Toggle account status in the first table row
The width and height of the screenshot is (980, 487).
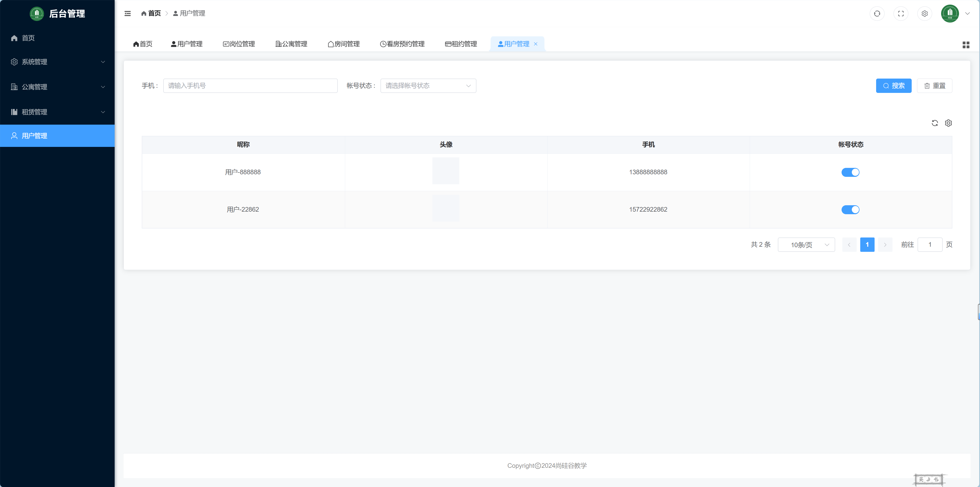851,172
